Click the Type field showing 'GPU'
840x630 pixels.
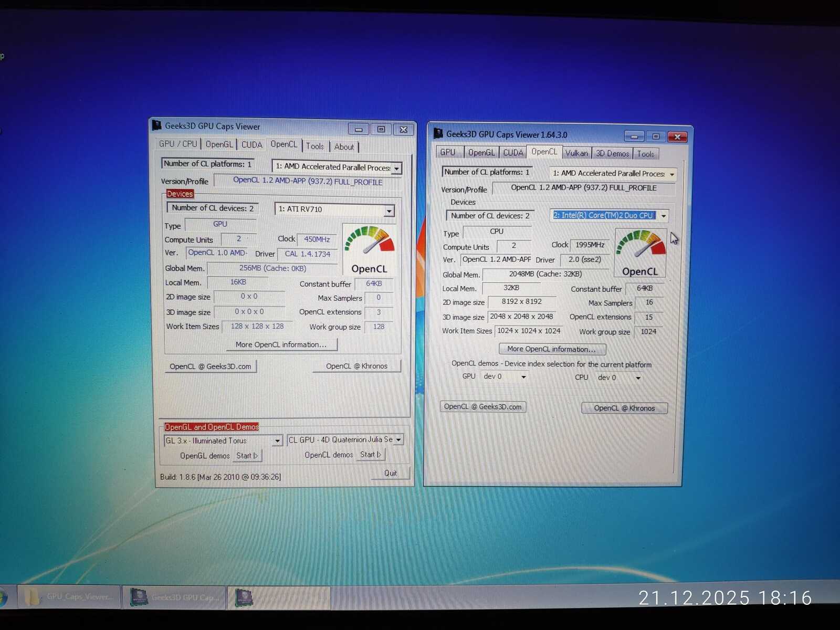[x=220, y=224]
